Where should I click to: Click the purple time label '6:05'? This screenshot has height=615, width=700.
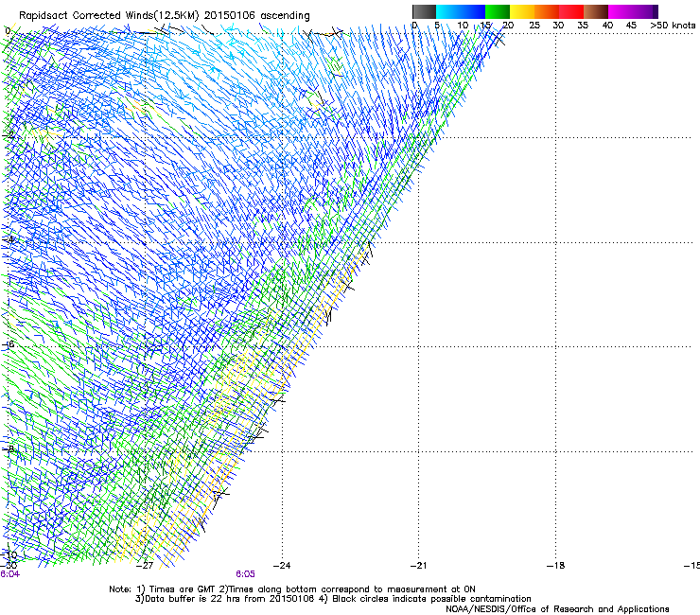click(245, 574)
